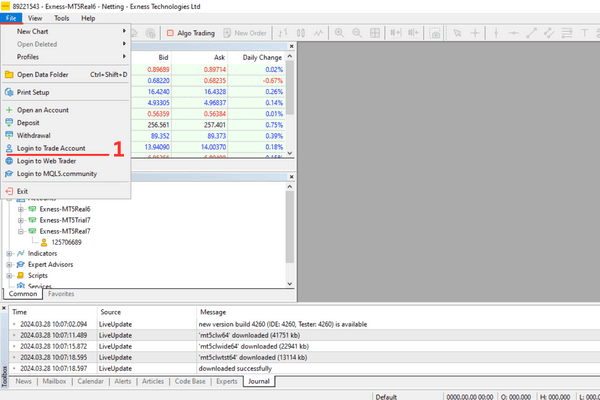Click the Exit icon in File menu

(9, 191)
